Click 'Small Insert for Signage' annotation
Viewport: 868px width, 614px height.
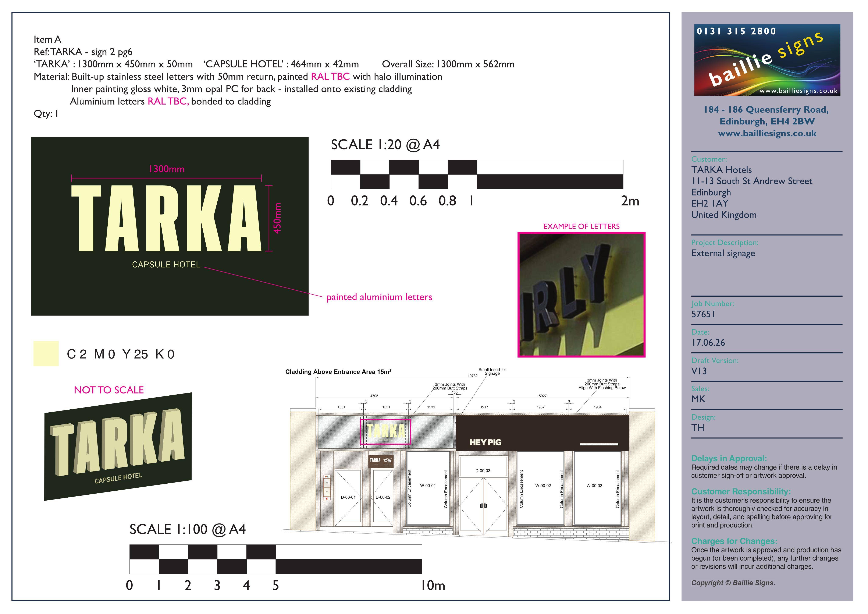492,371
